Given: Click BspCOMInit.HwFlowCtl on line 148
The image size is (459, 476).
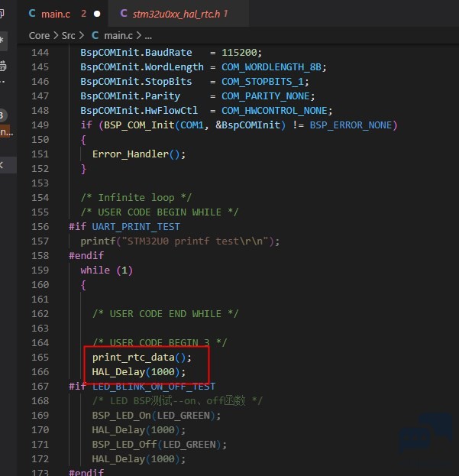Looking at the screenshot, I should pyautogui.click(x=139, y=111).
